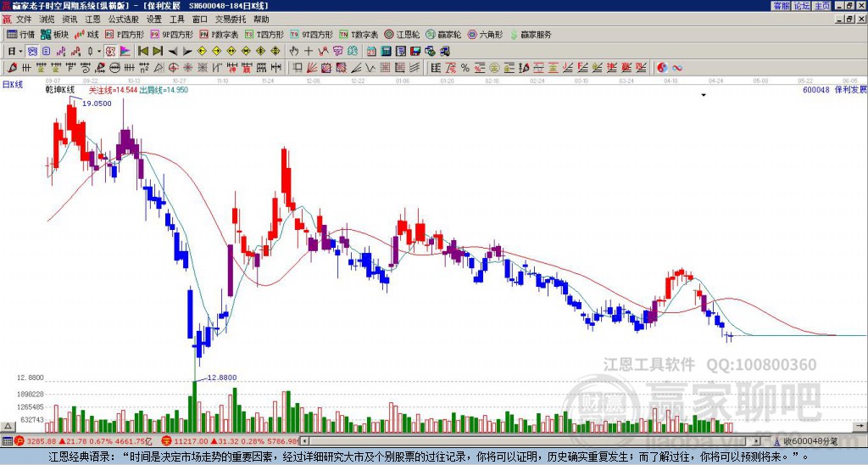Click the 19.0500 high price label
The height and width of the screenshot is (465, 868).
tap(97, 104)
